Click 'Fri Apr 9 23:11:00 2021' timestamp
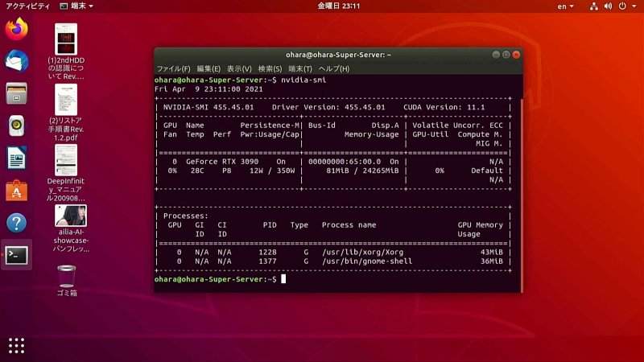Screen dimensions: 644x362 (x=208, y=89)
